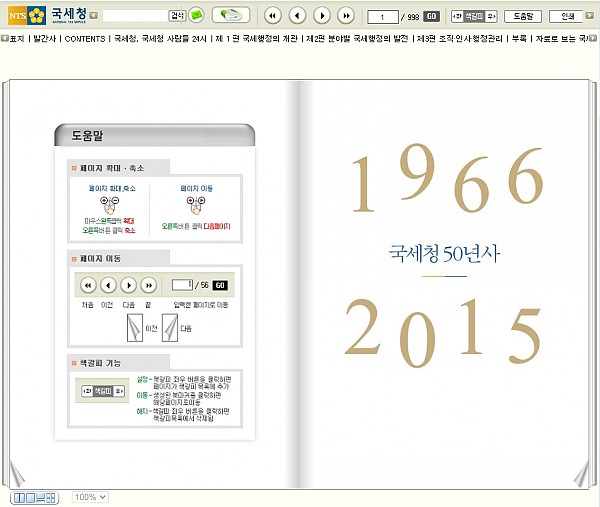Click the green envelope mail icon
This screenshot has height=507, width=600.
tap(197, 15)
